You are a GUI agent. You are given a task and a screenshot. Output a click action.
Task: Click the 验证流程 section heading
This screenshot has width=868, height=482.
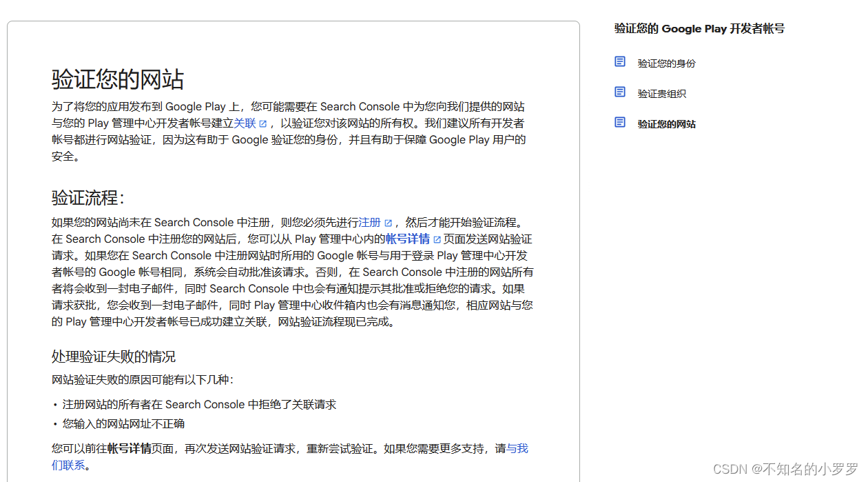88,199
